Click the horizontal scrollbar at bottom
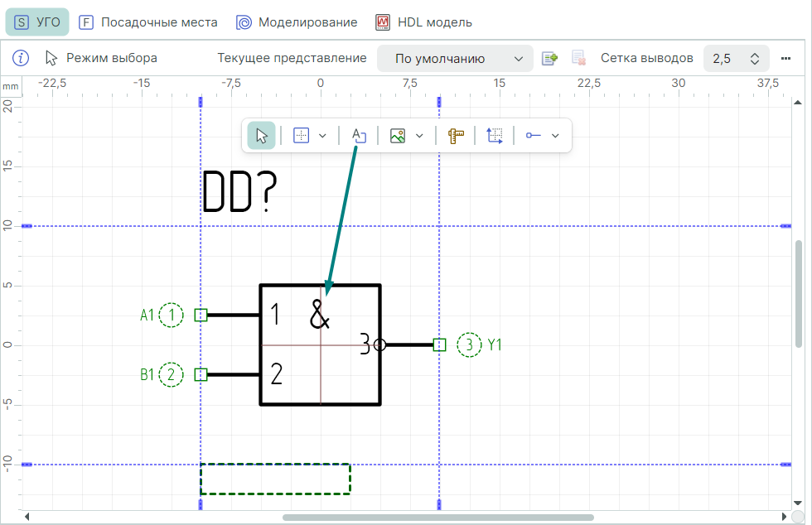This screenshot has width=812, height=525. (x=437, y=518)
